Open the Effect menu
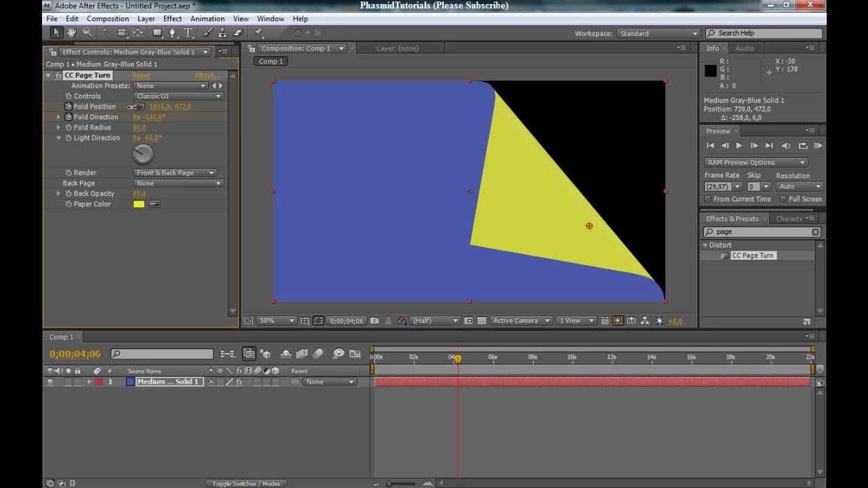Image resolution: width=868 pixels, height=488 pixels. click(172, 19)
